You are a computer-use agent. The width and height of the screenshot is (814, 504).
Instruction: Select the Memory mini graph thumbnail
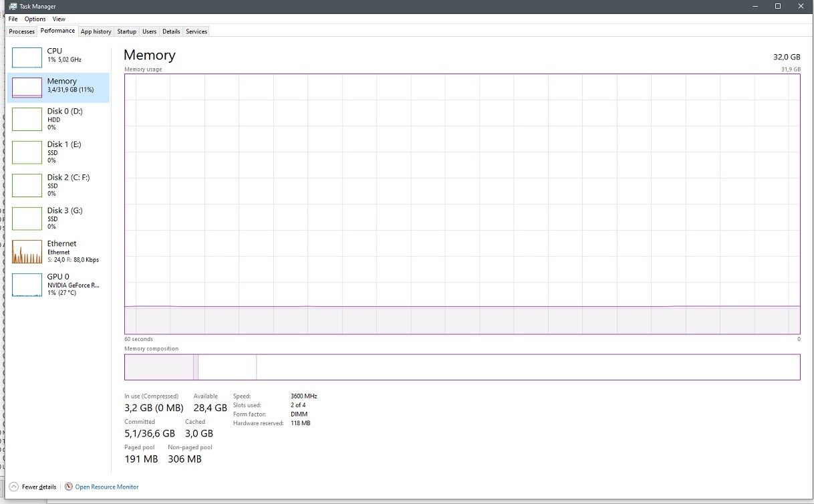[27, 87]
